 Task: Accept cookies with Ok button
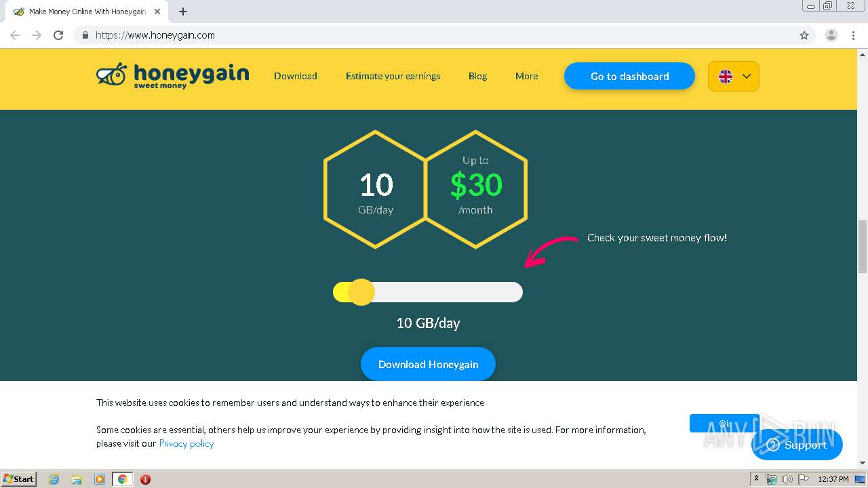(x=724, y=423)
